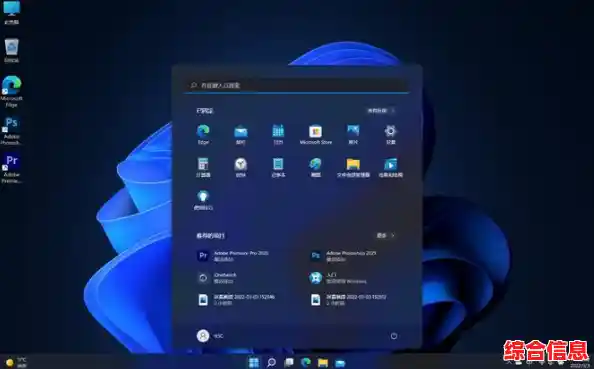Image resolution: width=594 pixels, height=369 pixels.
Task: Select Adobe Premiere desktop shortcut
Action: [11, 169]
